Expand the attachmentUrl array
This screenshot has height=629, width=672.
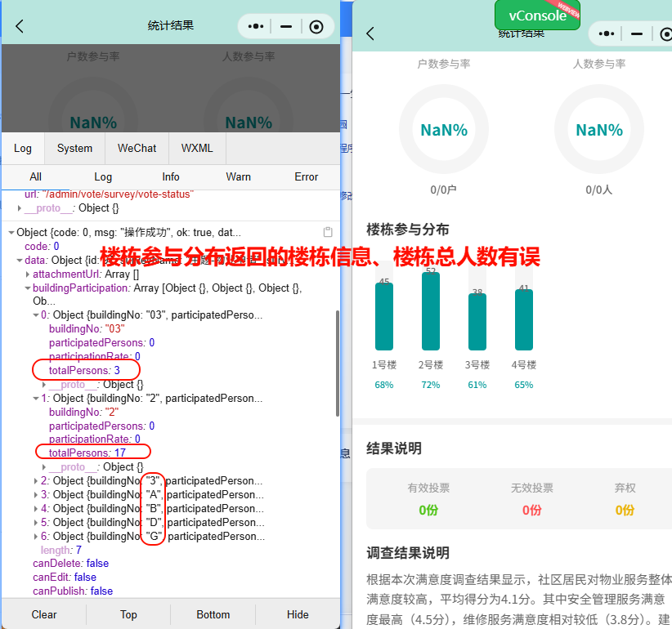28,274
